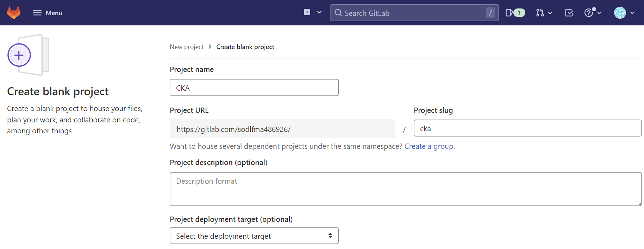Open the To-Do List checkmark icon
The width and height of the screenshot is (644, 249).
click(569, 13)
